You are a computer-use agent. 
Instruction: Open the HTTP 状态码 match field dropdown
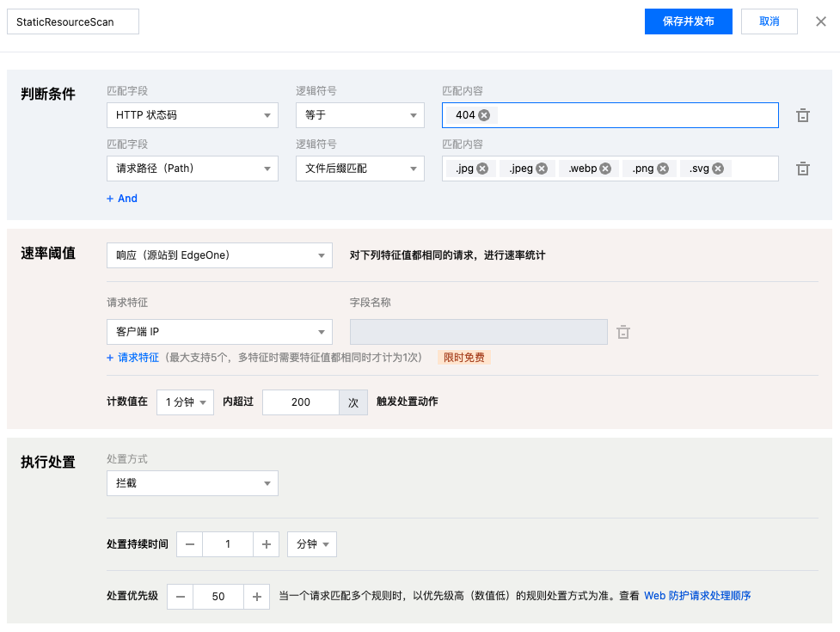(192, 115)
